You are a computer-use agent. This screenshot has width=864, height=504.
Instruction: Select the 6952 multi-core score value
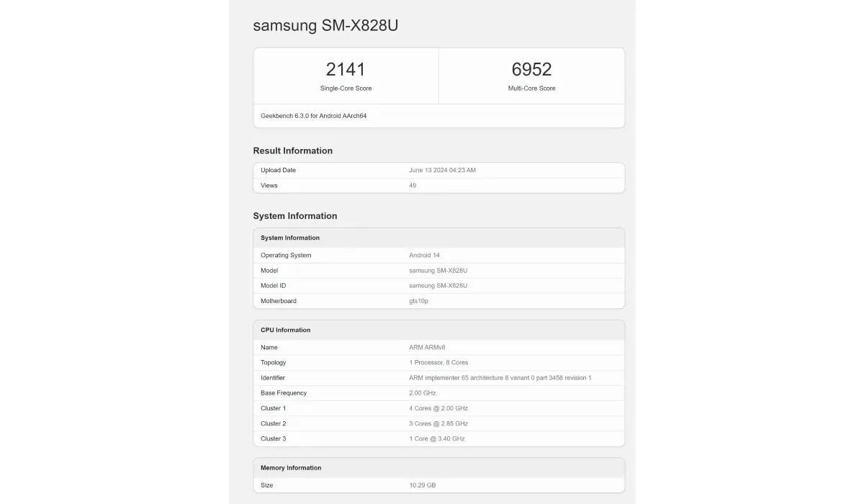(531, 69)
